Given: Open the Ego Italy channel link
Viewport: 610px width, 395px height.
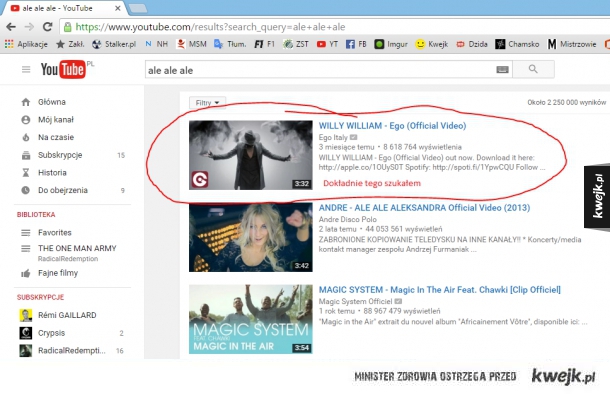Looking at the screenshot, I should (333, 137).
